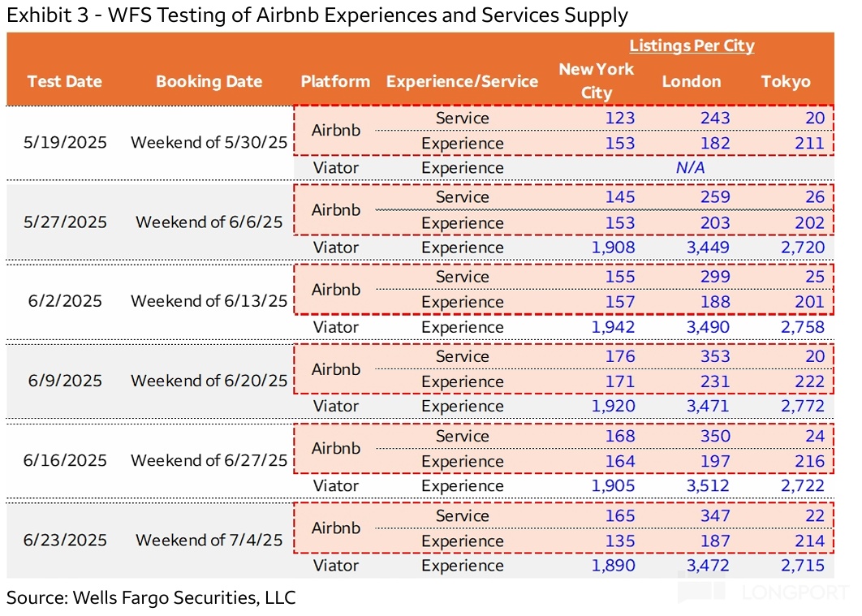Click the 6/2/2025 test date cell

pos(63,301)
